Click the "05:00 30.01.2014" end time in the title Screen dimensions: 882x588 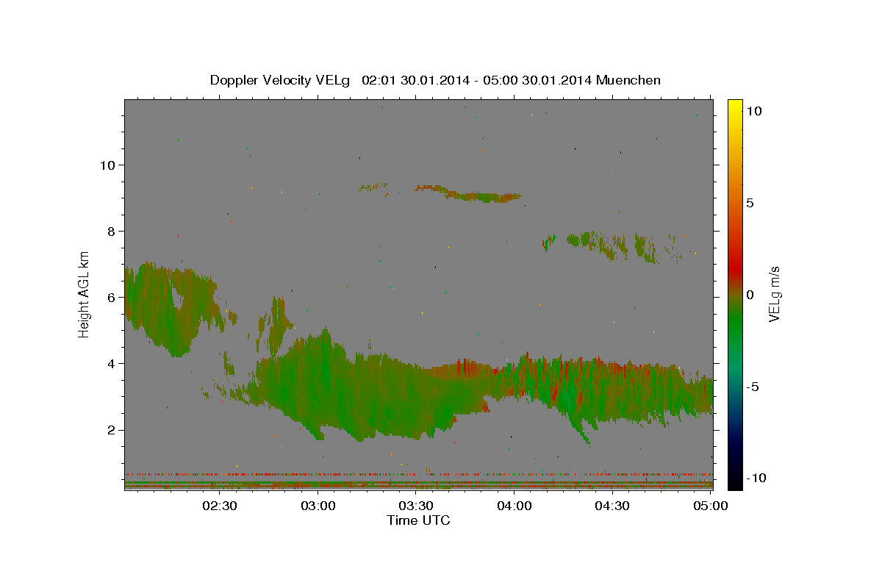pyautogui.click(x=539, y=80)
